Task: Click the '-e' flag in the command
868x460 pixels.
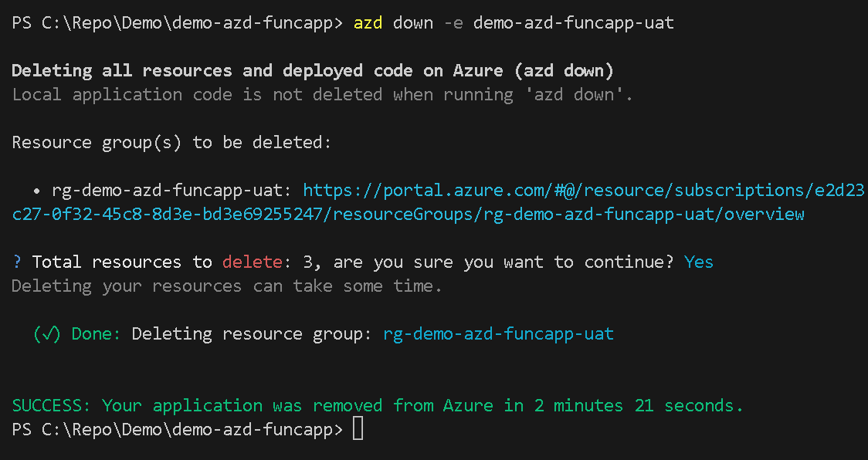Action: 453,22
